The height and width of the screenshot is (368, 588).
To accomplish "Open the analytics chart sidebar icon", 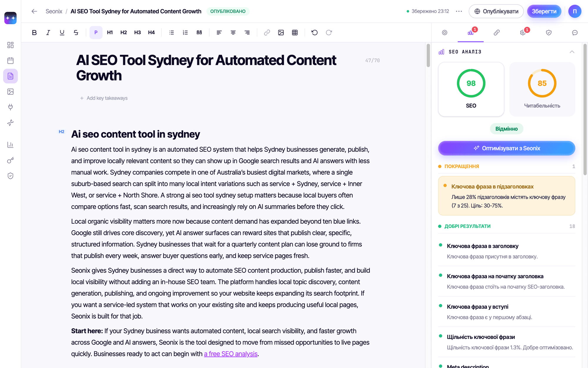I will (11, 145).
